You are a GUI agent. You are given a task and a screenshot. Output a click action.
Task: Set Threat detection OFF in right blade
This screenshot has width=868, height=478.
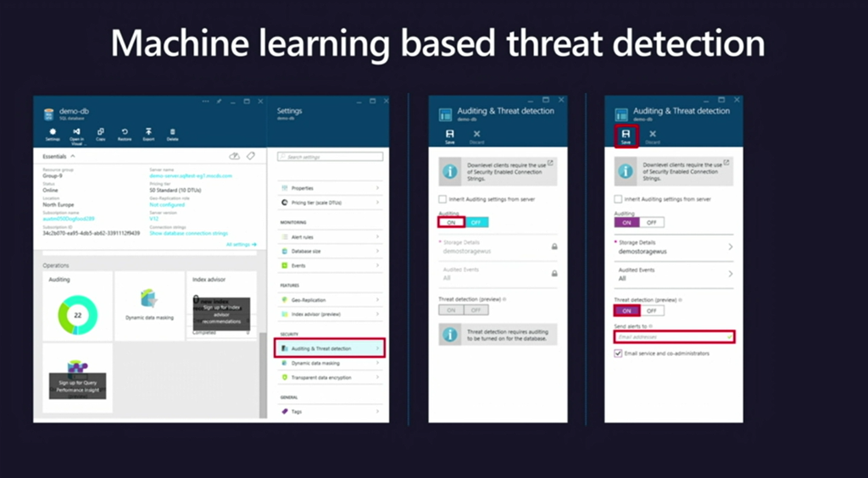click(652, 311)
